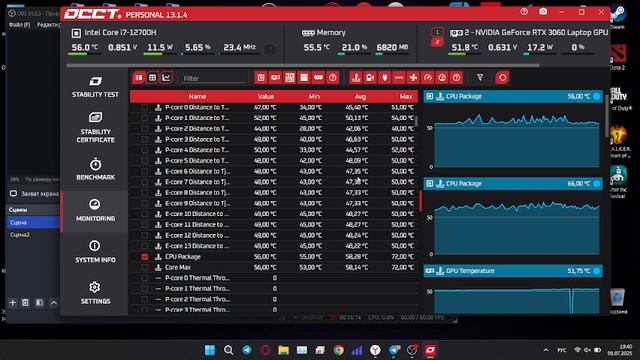
Task: Open File Explorer from taskbar
Action: click(x=283, y=350)
